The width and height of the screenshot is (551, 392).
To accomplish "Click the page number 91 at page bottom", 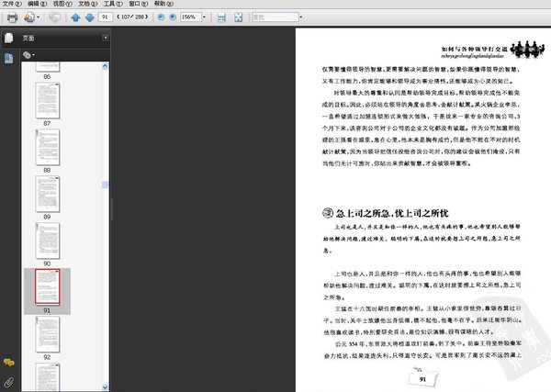I will (x=422, y=379).
